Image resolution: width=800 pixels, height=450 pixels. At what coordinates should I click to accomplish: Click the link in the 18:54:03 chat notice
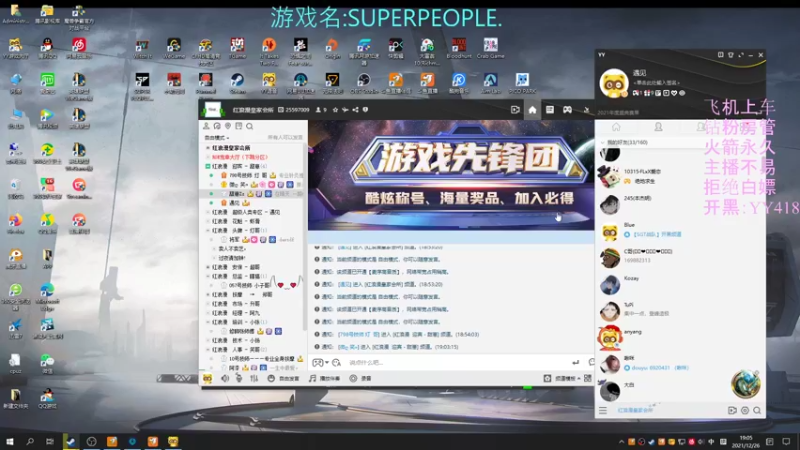359,334
